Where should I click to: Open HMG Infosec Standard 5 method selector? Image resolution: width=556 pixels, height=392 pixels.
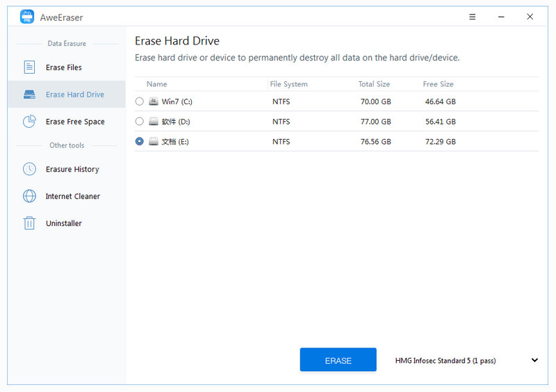(466, 361)
